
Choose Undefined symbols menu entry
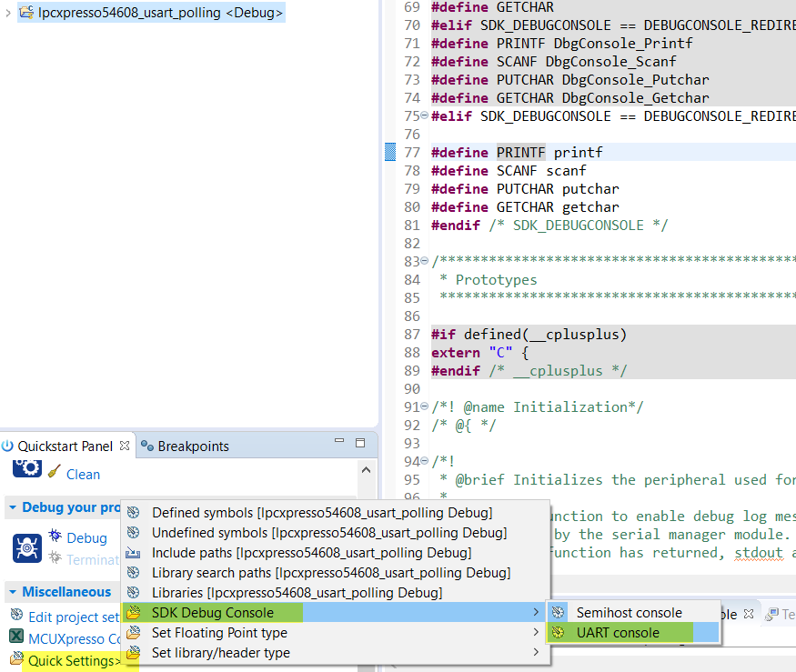click(x=336, y=533)
